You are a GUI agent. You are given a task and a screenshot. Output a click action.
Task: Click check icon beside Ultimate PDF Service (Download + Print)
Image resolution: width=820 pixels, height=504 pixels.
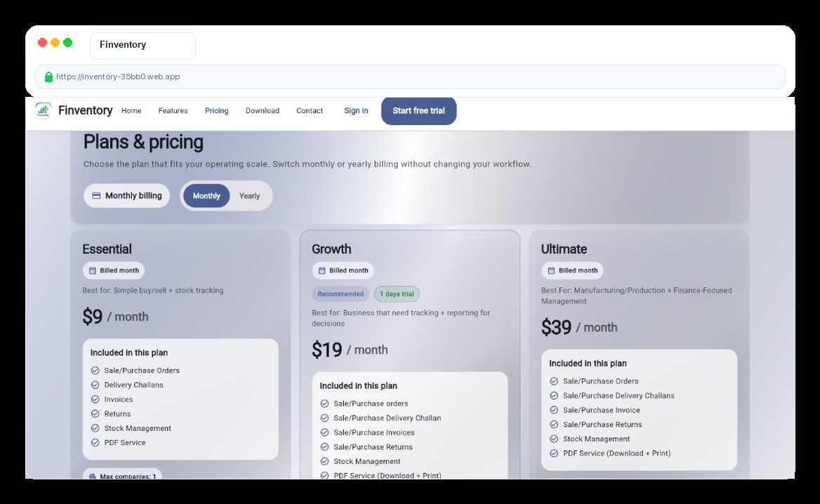pyautogui.click(x=554, y=453)
